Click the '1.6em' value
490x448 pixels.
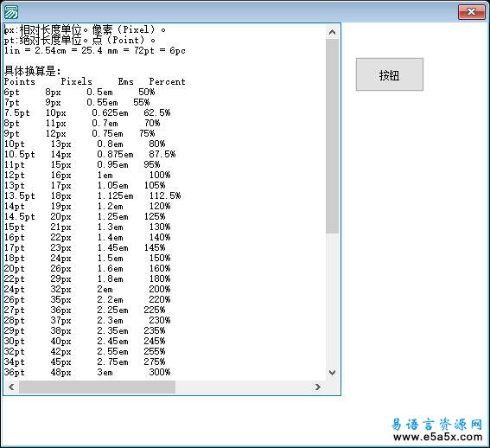coord(110,268)
